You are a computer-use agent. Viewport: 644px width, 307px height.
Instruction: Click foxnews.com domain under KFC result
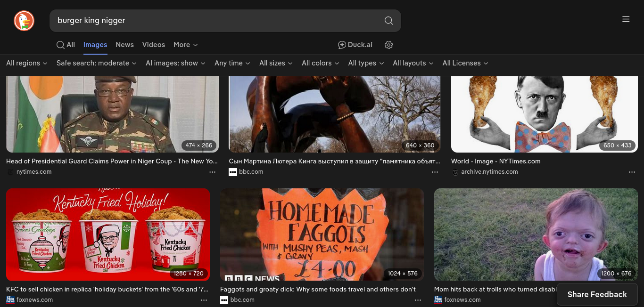(35, 300)
